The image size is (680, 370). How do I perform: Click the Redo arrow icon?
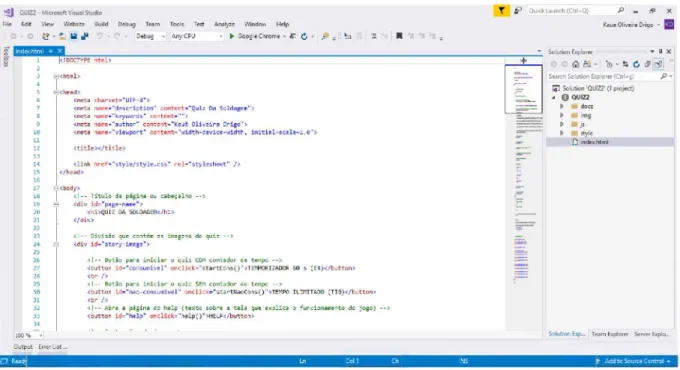click(x=117, y=36)
